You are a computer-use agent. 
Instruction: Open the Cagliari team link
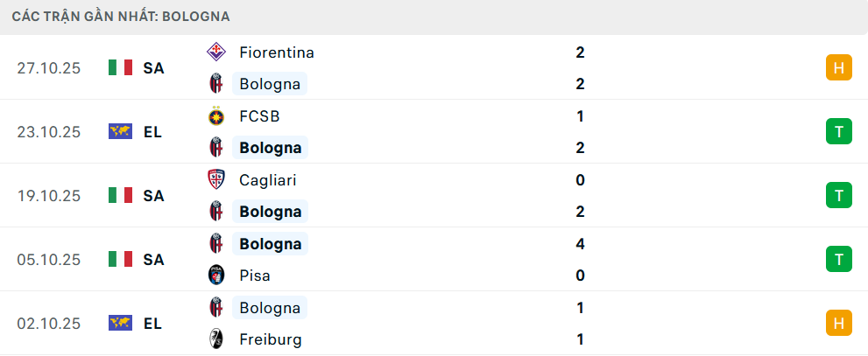268,180
